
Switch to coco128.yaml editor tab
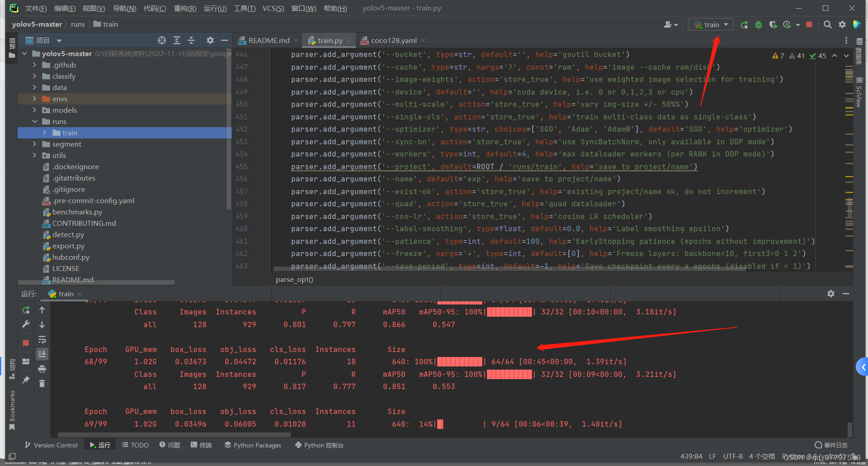393,40
